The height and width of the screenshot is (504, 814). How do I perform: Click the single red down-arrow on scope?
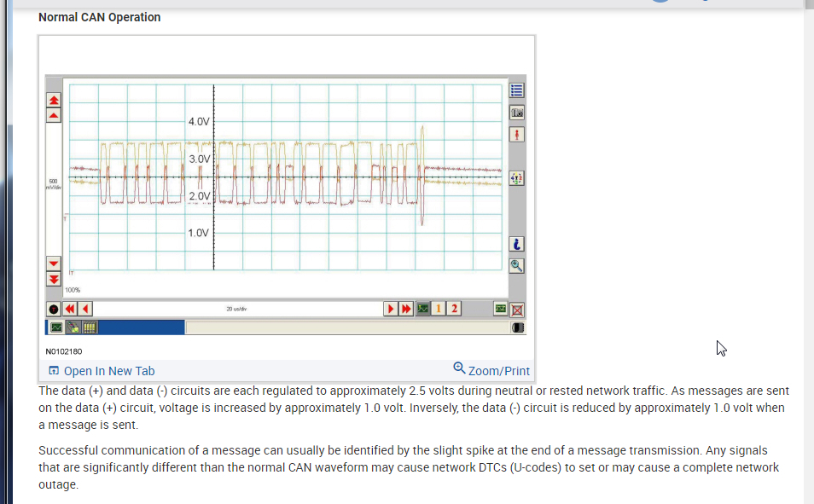tap(54, 264)
